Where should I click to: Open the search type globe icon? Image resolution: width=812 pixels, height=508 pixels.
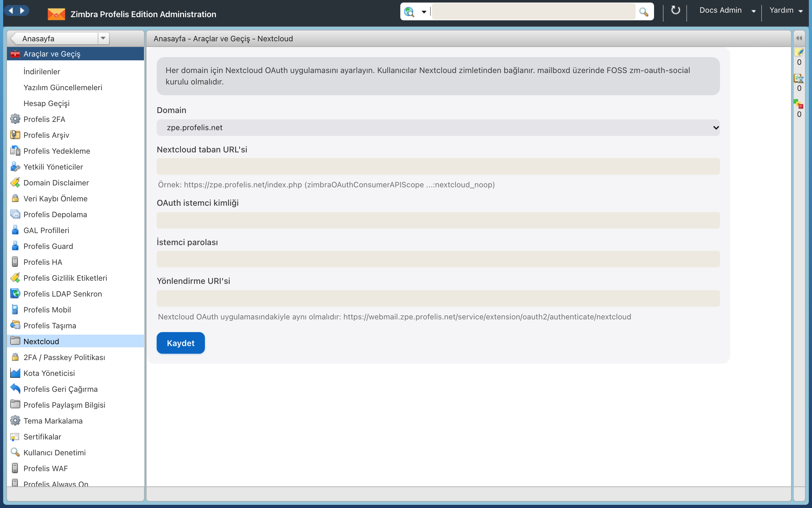tap(409, 12)
